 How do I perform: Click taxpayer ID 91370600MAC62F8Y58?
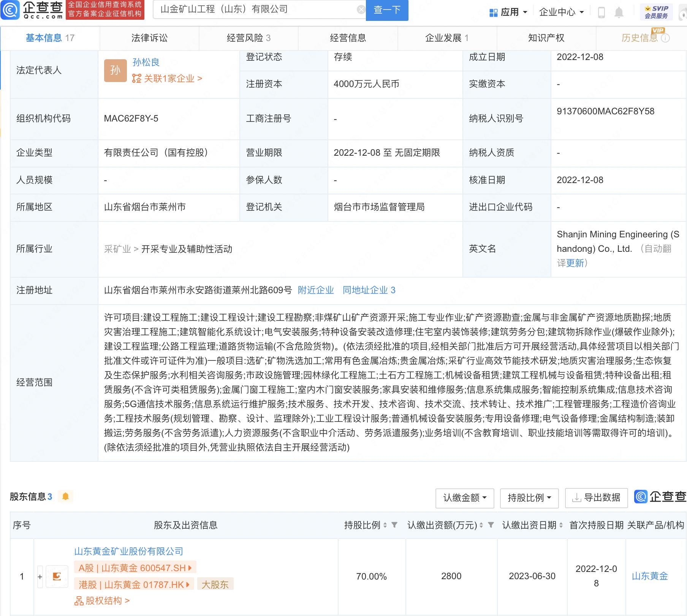(x=606, y=111)
